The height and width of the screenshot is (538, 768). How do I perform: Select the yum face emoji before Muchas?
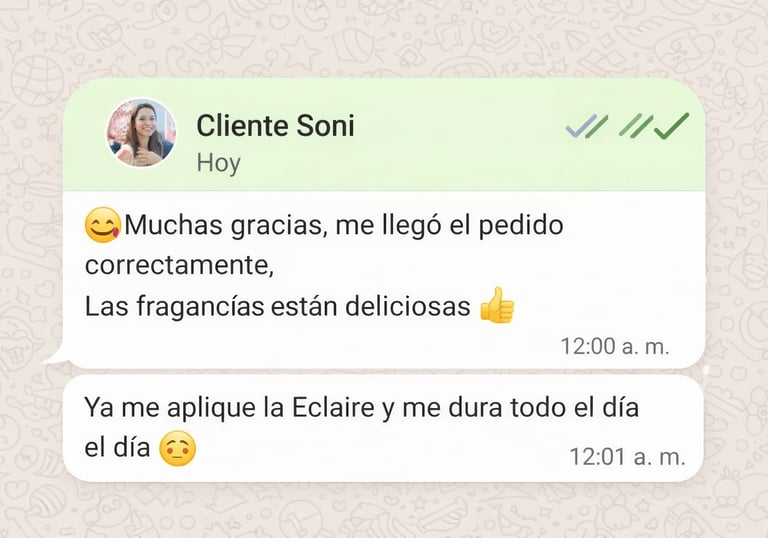(102, 225)
